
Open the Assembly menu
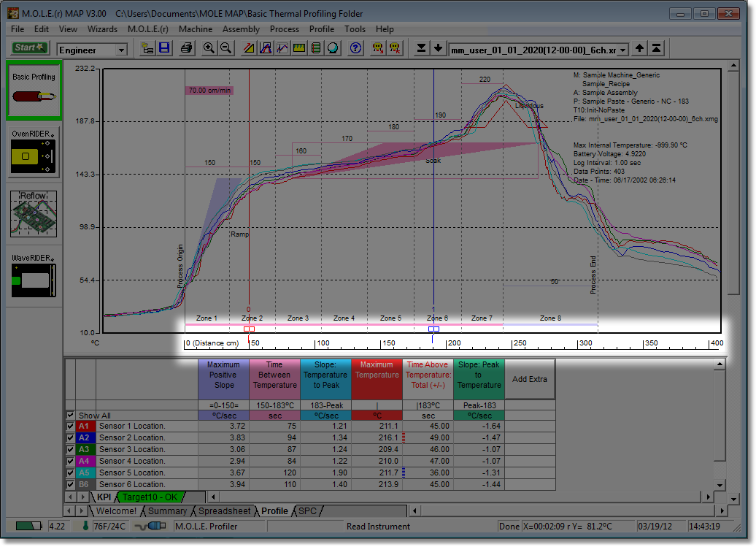point(241,29)
